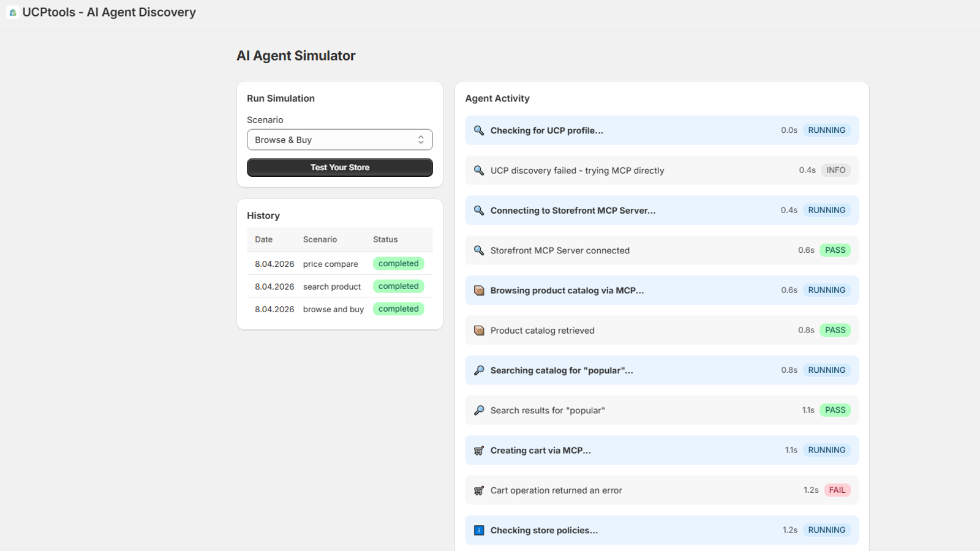This screenshot has width=980, height=551.
Task: Click the Scenario column header in History
Action: coord(320,239)
